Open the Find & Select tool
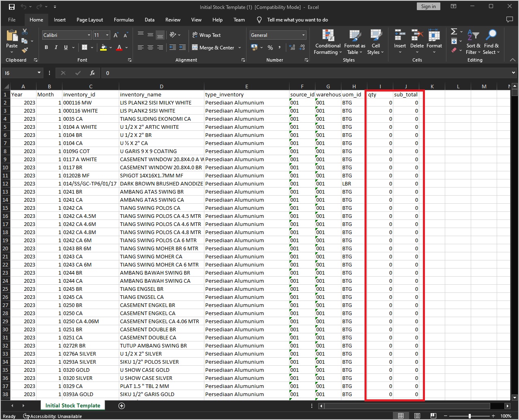The image size is (519, 420). (x=491, y=42)
